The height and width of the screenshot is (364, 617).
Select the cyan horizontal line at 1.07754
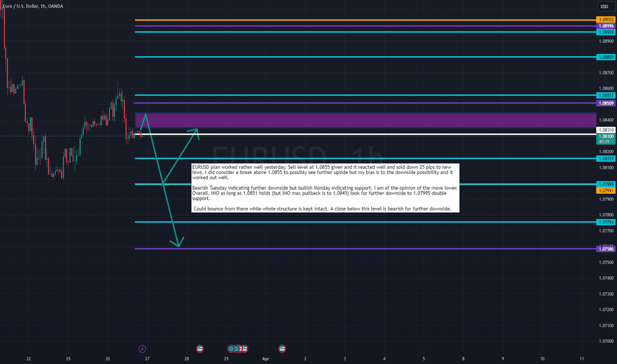coord(365,222)
